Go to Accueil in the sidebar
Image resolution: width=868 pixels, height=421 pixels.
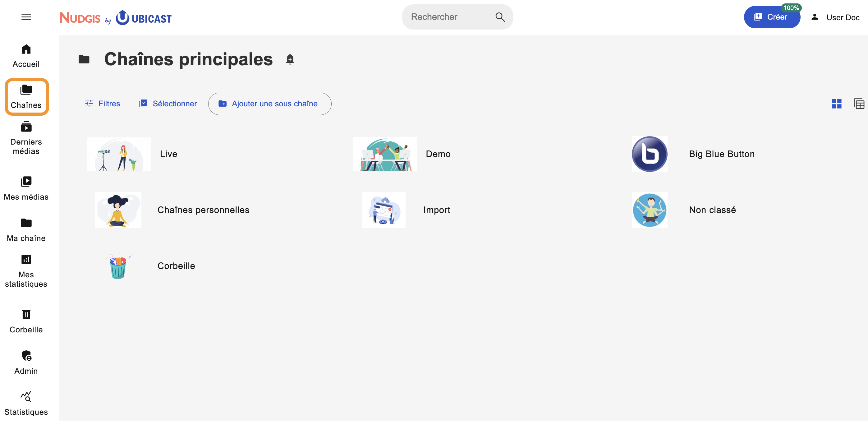26,56
